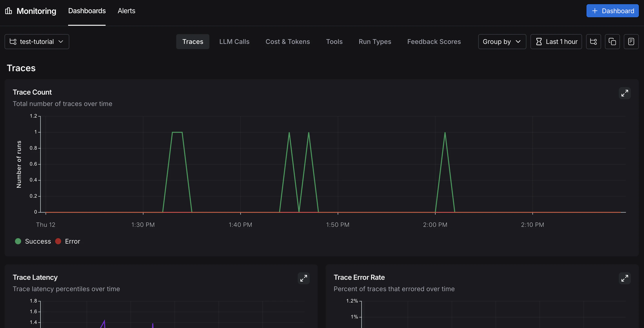Click the + Dashboard button
This screenshot has height=328, width=644.
(612, 11)
